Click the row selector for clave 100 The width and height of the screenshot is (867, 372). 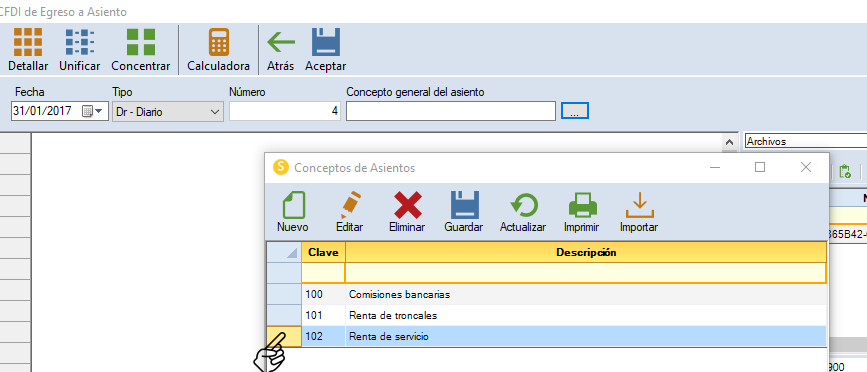pyautogui.click(x=284, y=295)
